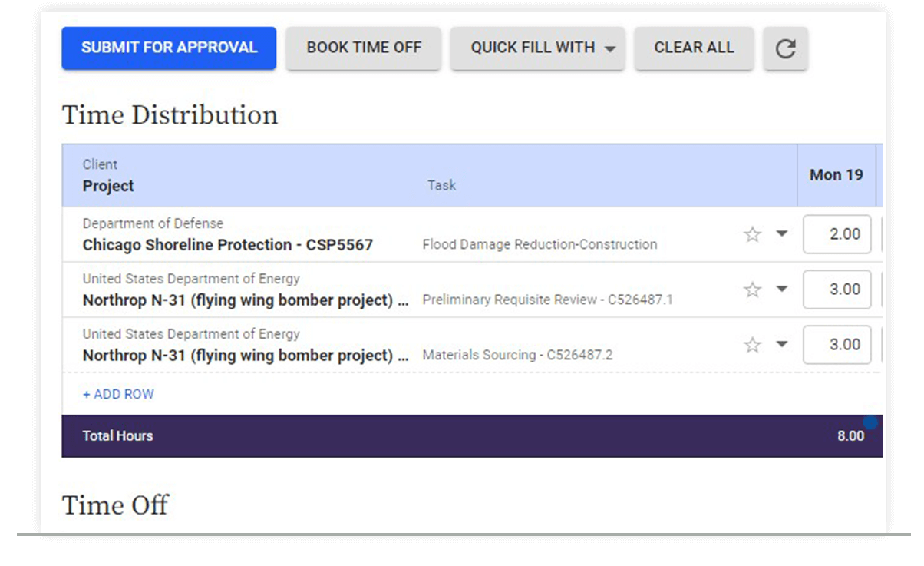Open the Quick Fill With dropdown
Screen dimensions: 924x566
537,48
